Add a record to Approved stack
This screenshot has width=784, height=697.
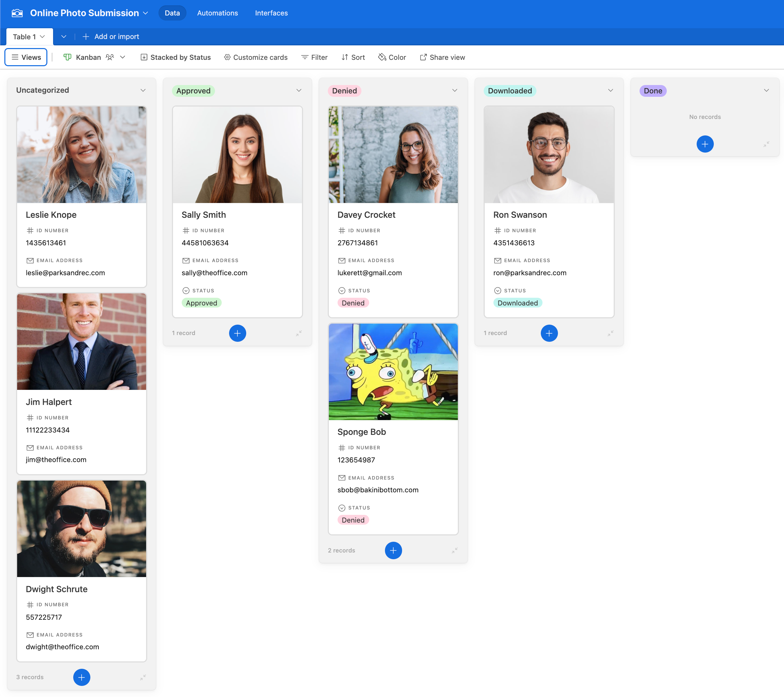click(237, 333)
